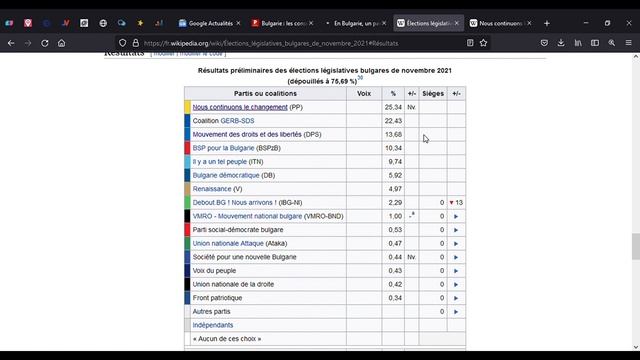This screenshot has width=640, height=360.
Task: Select the yellow star pinned tab
Action: (x=140, y=23)
